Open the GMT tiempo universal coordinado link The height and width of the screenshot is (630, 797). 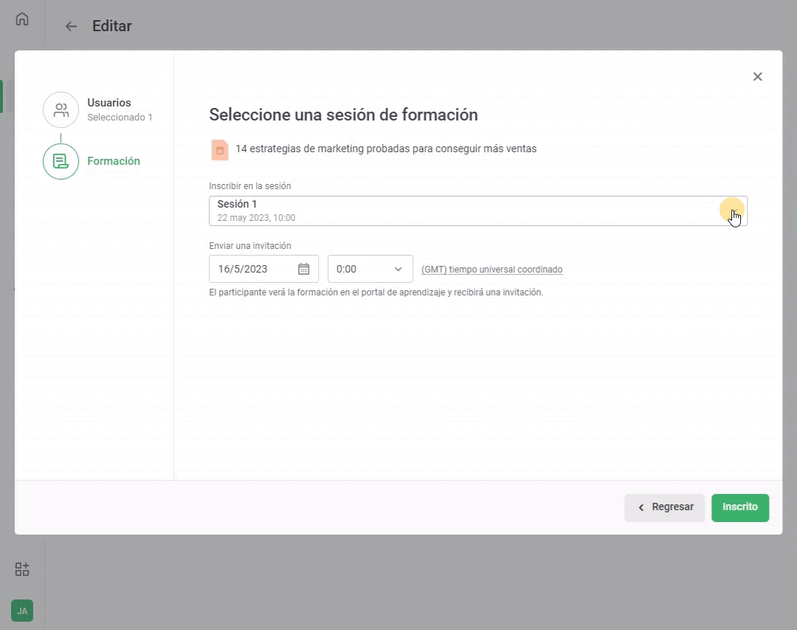pos(491,270)
